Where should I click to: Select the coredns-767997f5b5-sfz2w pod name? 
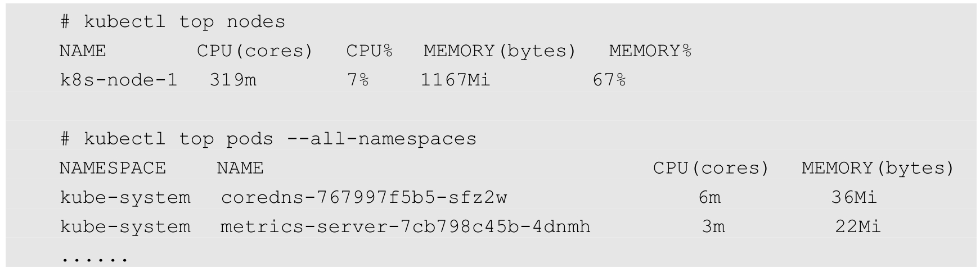coord(364,198)
